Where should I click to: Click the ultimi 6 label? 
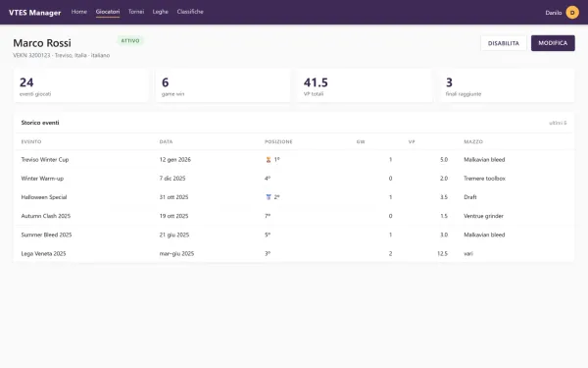558,123
